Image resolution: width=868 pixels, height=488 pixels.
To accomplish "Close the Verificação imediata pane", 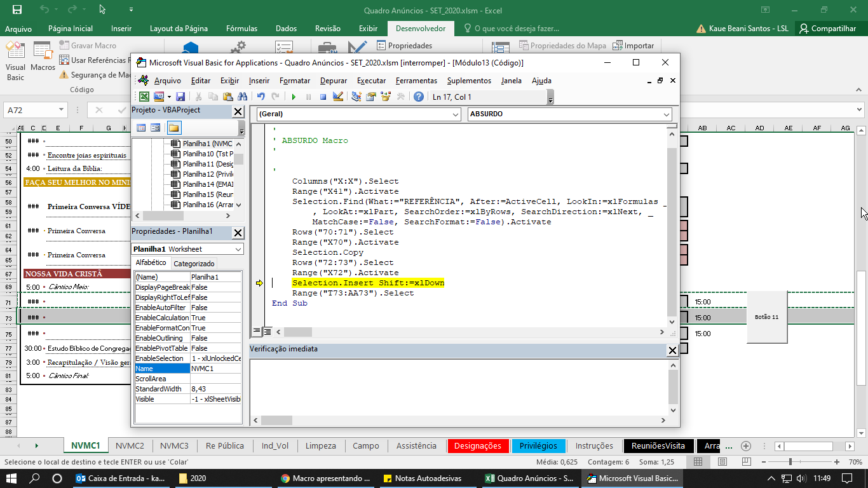I will point(672,350).
